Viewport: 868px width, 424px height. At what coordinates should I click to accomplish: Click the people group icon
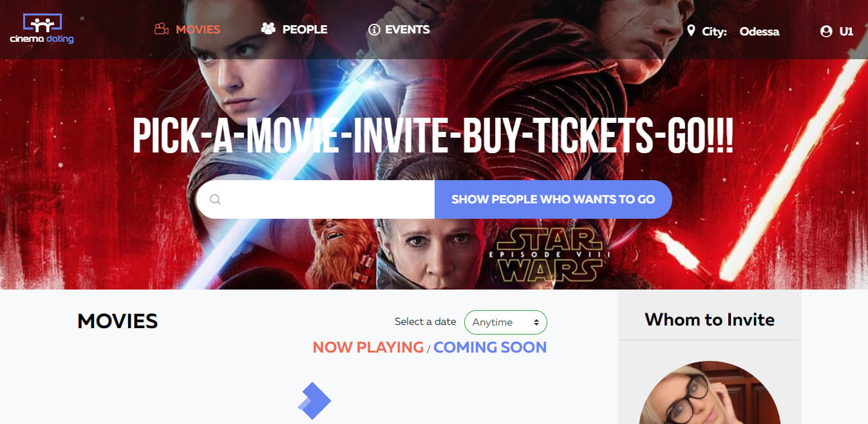[268, 29]
